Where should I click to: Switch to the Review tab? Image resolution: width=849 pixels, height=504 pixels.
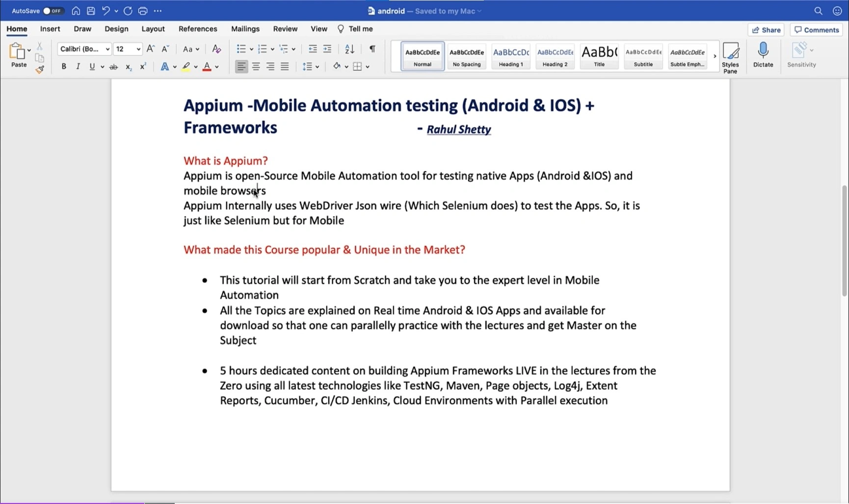(x=285, y=29)
